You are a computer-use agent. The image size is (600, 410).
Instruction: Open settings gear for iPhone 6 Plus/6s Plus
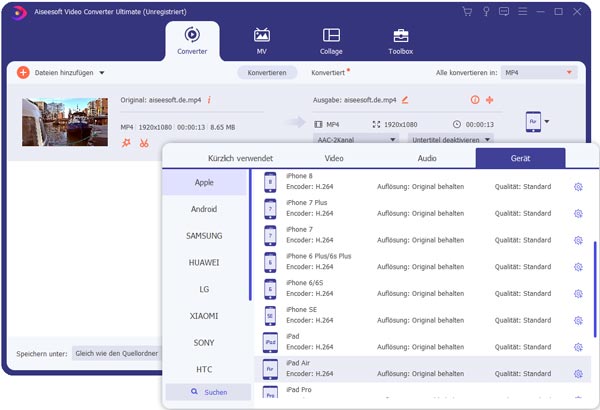pos(578,267)
